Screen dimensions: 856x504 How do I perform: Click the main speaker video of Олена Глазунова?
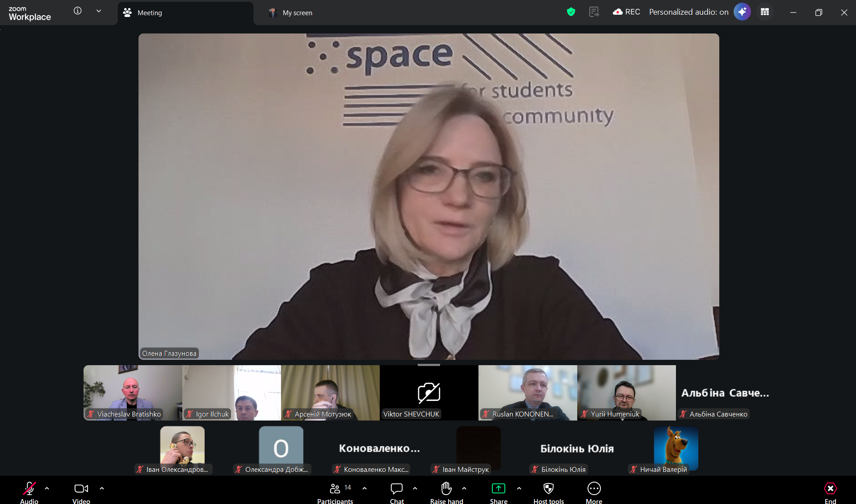pos(429,196)
